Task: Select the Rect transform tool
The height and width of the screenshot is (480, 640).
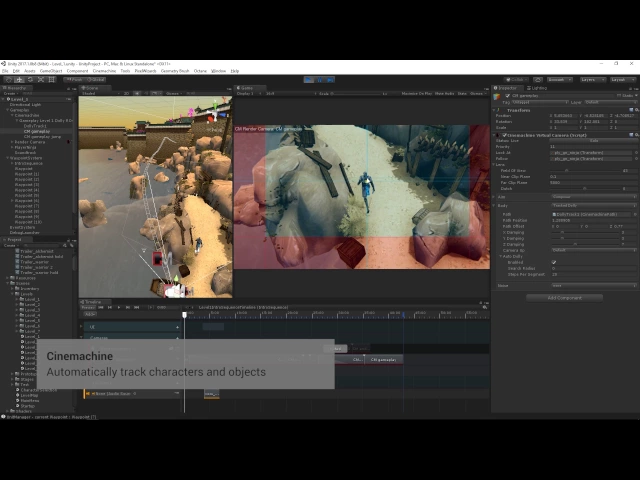Action: click(52, 80)
